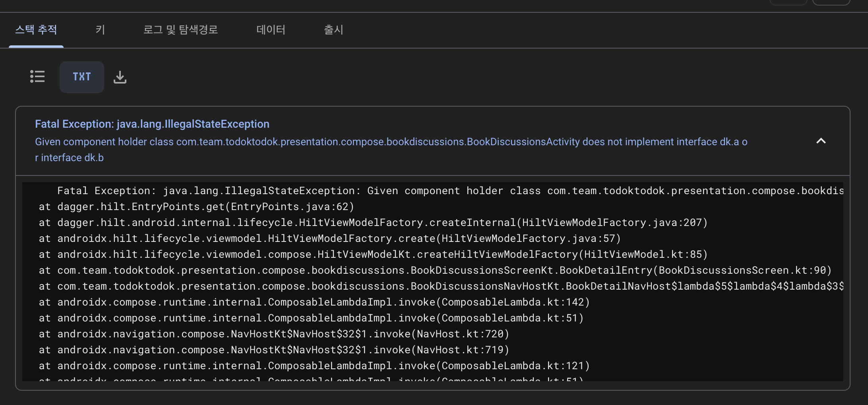The width and height of the screenshot is (868, 405).
Task: Switch to the list view icon
Action: click(37, 76)
